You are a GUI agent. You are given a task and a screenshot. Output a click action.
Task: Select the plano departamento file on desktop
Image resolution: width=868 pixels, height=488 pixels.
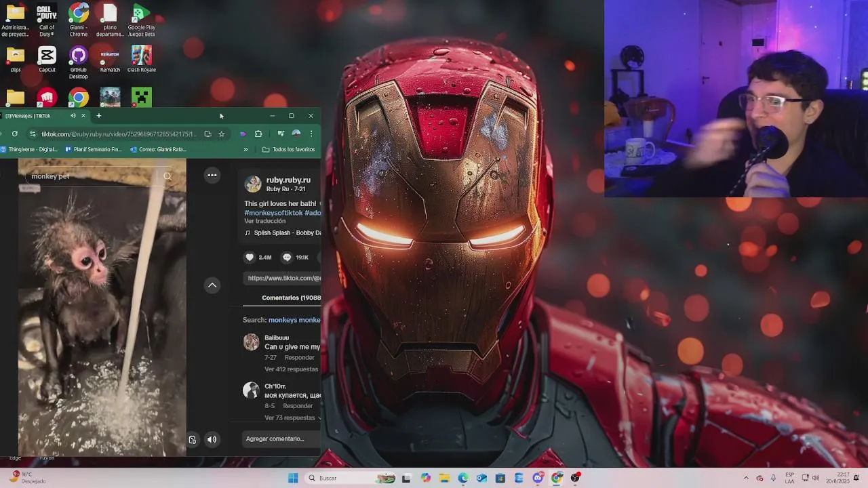point(110,20)
